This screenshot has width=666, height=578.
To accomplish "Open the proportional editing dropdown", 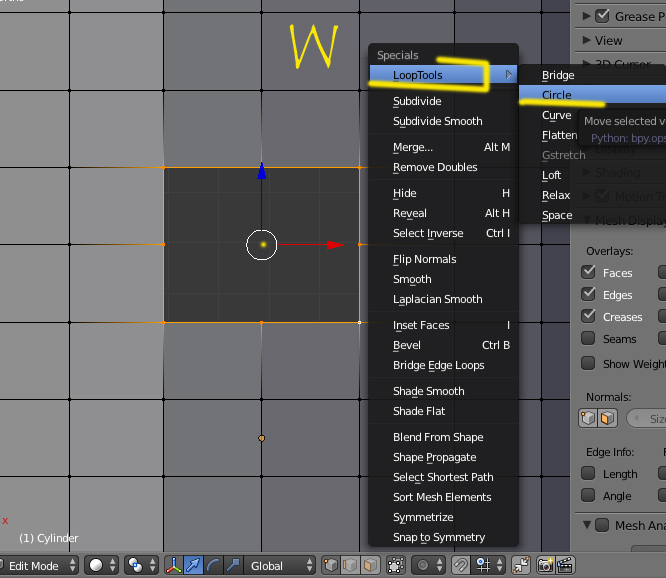I will [428, 565].
